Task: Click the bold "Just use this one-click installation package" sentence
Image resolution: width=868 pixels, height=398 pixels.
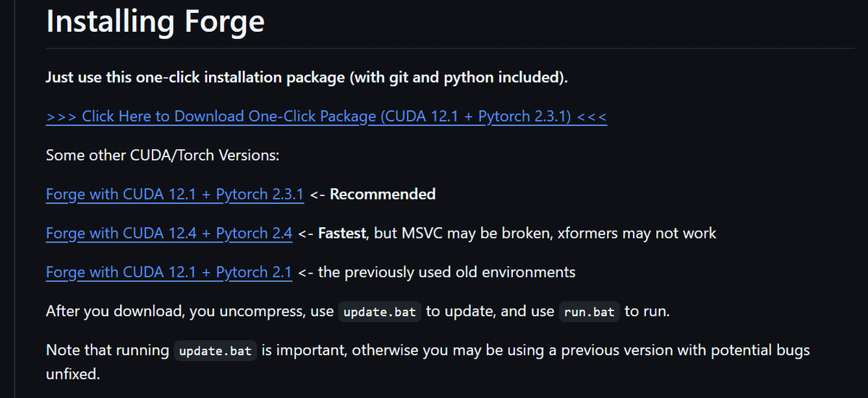Action: coord(307,77)
